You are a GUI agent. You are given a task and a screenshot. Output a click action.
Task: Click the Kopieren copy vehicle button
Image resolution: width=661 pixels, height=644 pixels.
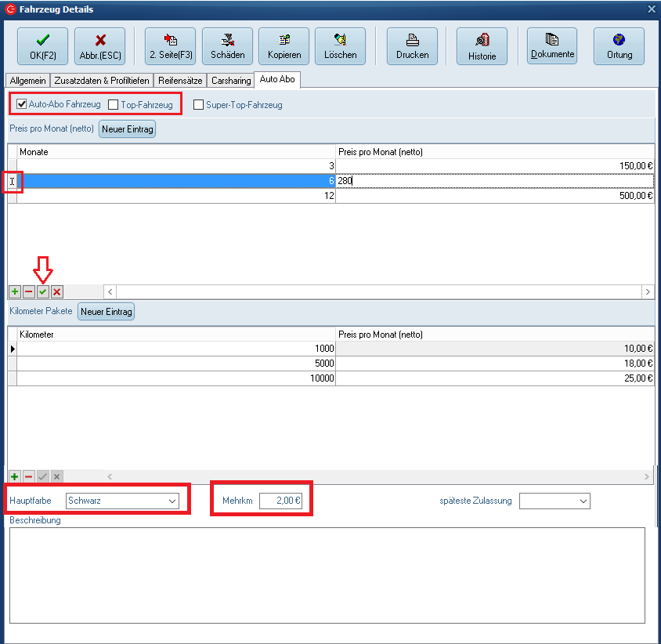284,46
